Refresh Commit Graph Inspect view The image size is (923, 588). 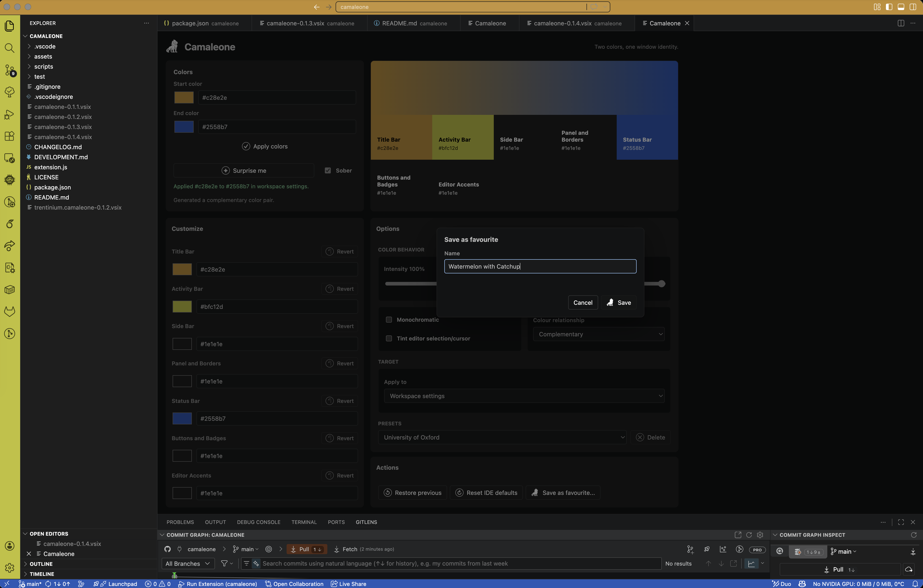[x=914, y=535]
